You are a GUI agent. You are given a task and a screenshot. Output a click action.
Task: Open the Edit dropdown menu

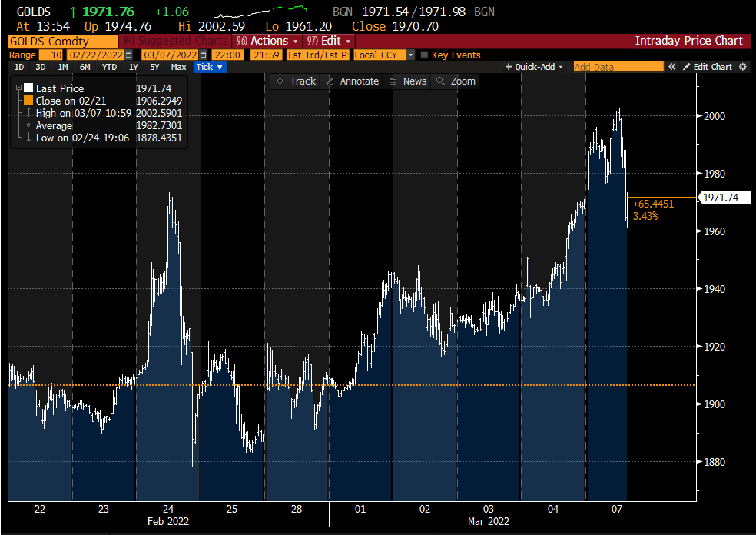pyautogui.click(x=328, y=41)
